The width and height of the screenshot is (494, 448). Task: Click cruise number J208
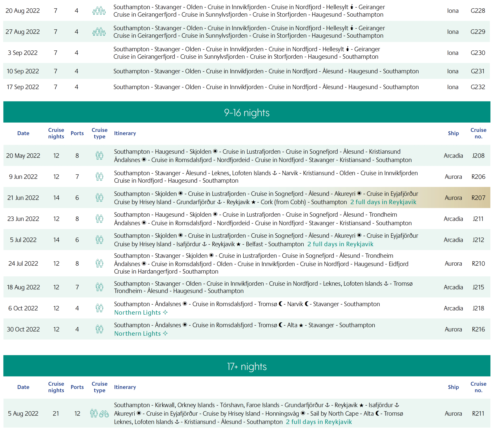pyautogui.click(x=478, y=156)
